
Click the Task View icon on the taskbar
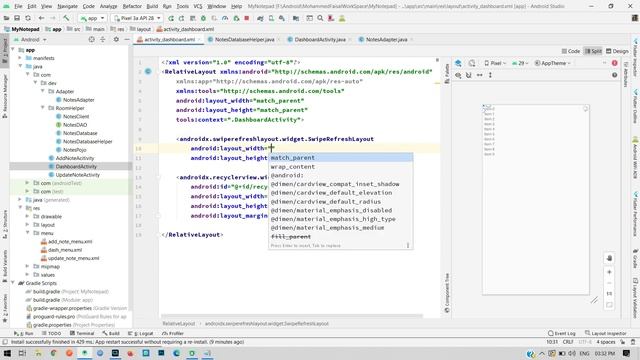pyautogui.click(x=22, y=353)
